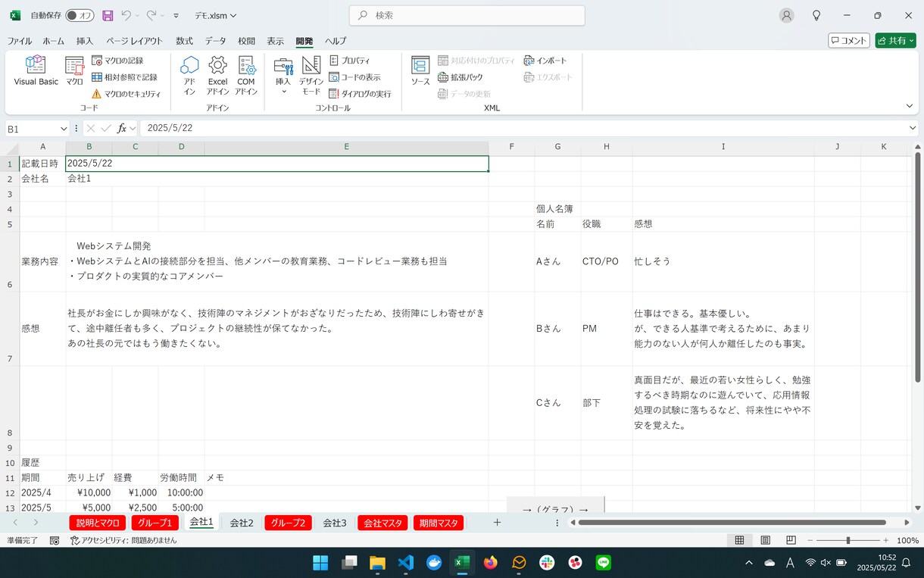Select the グループ1 sheet tab
924x578 pixels.
(x=155, y=523)
